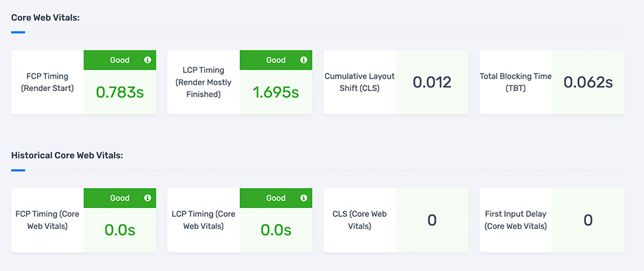644x271 pixels.
Task: Select the 0.012 CLS value
Action: point(432,82)
